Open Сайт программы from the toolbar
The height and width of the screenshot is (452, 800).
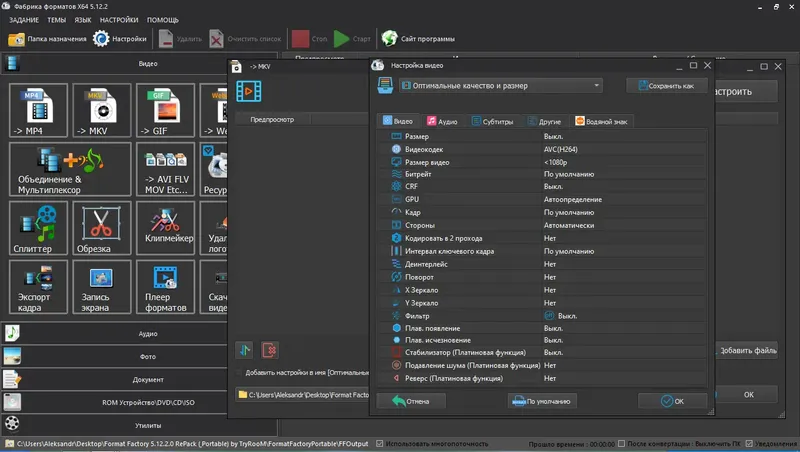click(x=418, y=39)
